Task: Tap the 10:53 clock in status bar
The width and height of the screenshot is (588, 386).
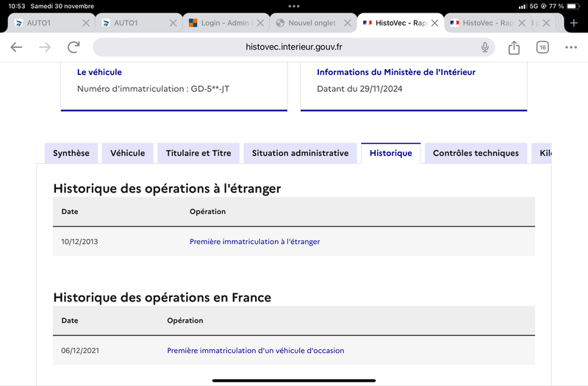Action: pos(16,6)
